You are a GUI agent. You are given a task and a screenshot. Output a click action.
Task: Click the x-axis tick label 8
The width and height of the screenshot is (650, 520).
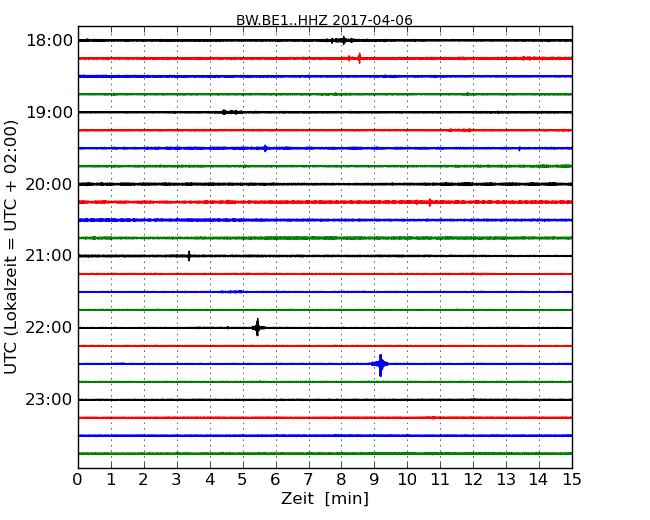(341, 480)
